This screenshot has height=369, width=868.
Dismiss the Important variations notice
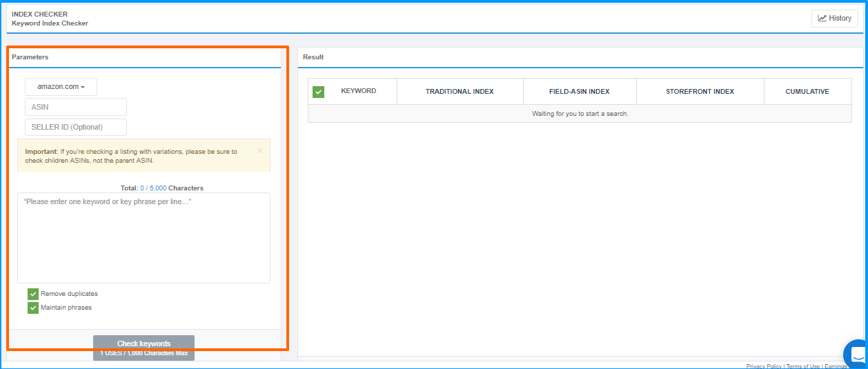pyautogui.click(x=259, y=150)
